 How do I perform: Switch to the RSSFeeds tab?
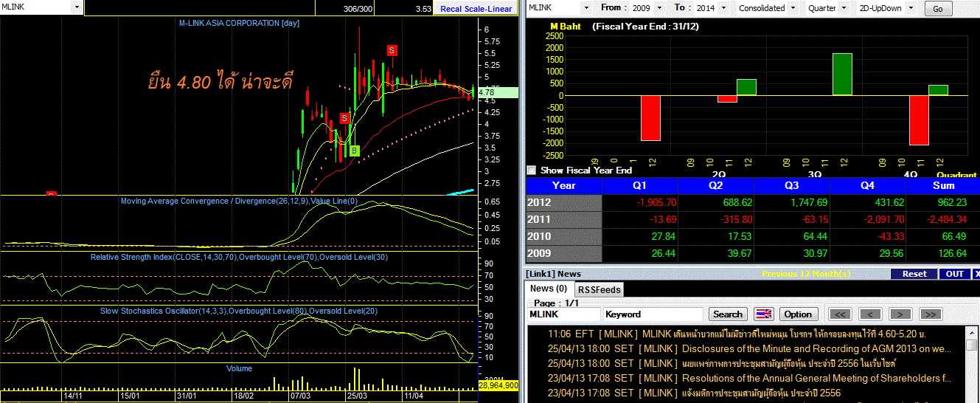click(599, 289)
